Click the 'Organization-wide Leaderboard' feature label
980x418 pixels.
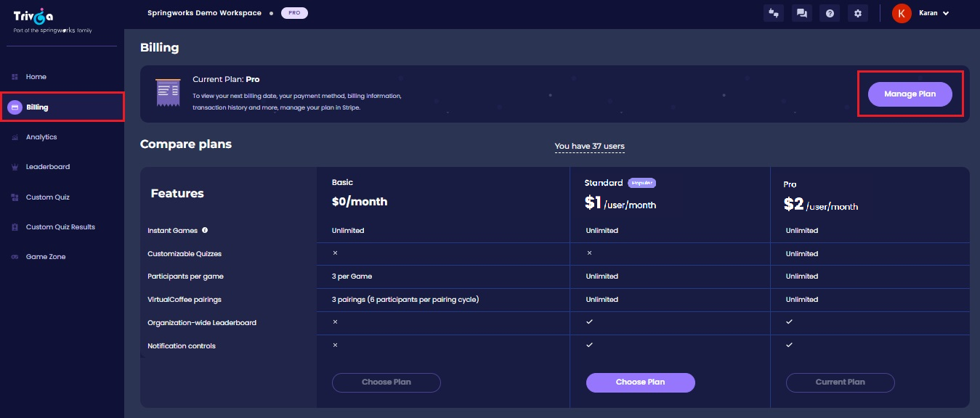(x=202, y=323)
